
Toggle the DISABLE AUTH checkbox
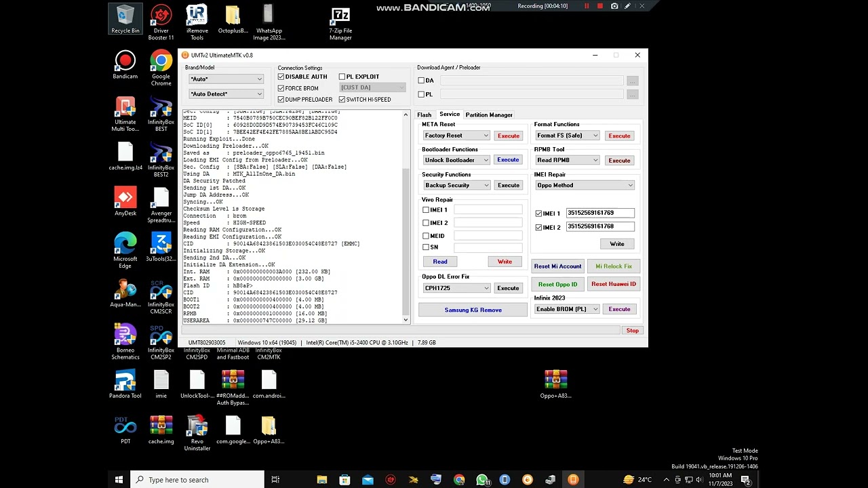point(281,77)
